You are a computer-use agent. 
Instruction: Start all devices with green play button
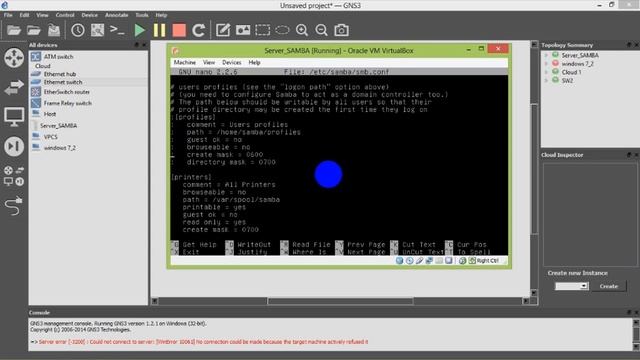coord(140,30)
